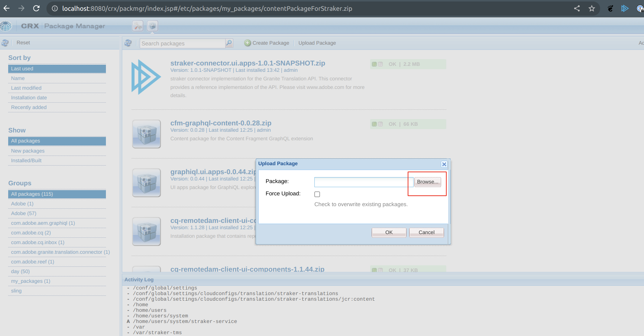The image size is (644, 336).
Task: Select com.adobe.reef (1) group
Action: tap(57, 262)
